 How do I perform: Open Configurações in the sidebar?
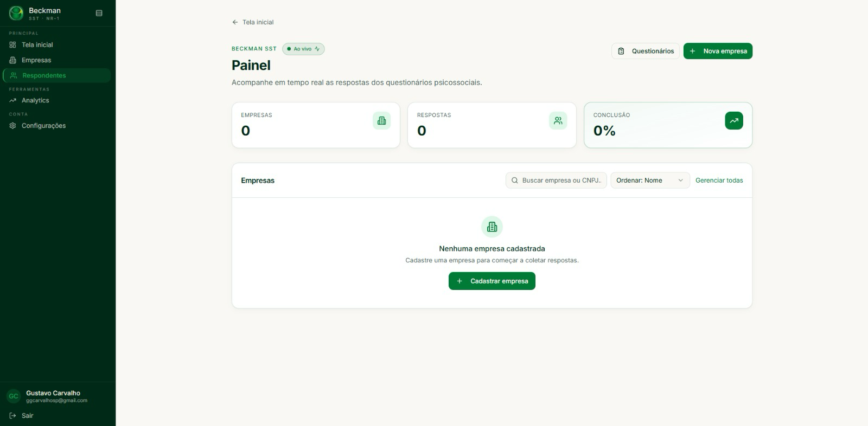pos(57,126)
